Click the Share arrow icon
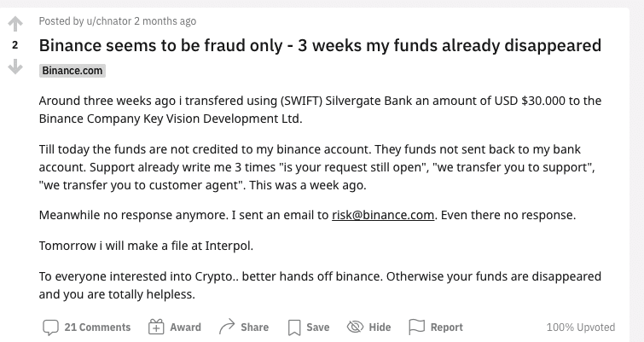 point(227,327)
